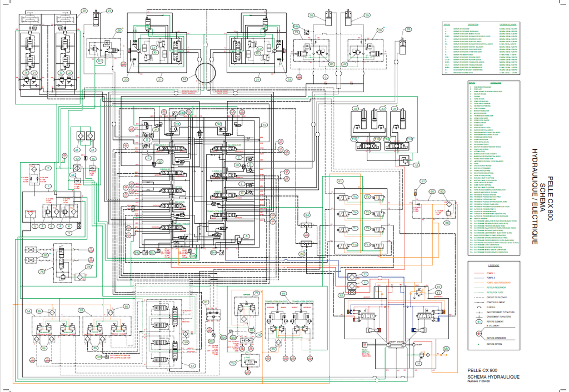Click component marker 30
The image size is (569, 392).
coord(119,31)
